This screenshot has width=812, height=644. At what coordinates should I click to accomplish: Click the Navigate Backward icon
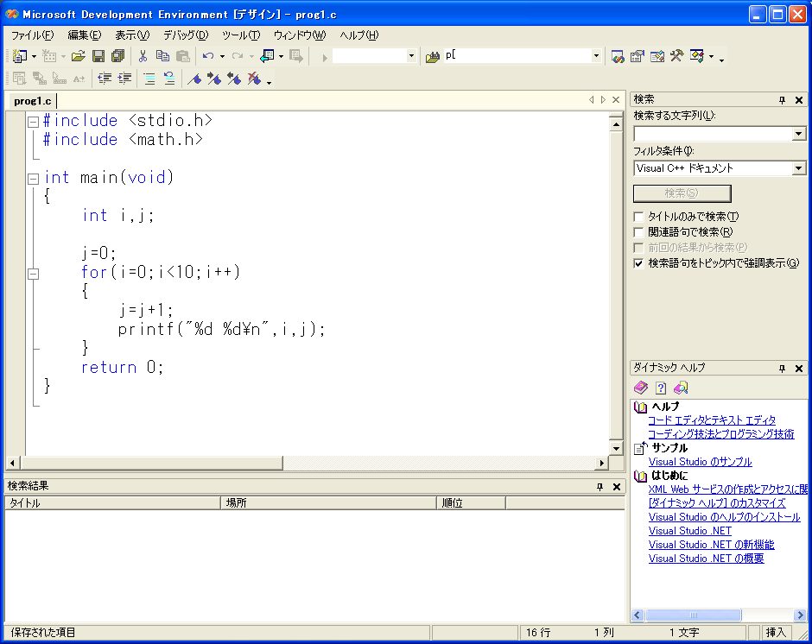(267, 56)
